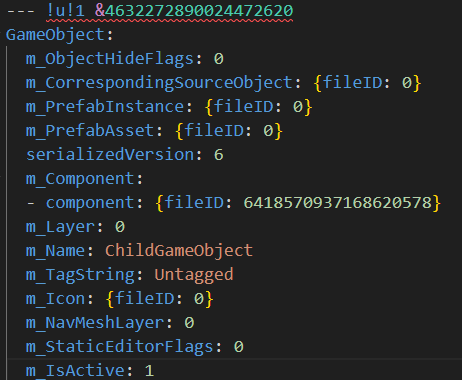The height and width of the screenshot is (380, 462).
Task: Click the m_CorrespondingSourceObject key
Action: coord(159,83)
